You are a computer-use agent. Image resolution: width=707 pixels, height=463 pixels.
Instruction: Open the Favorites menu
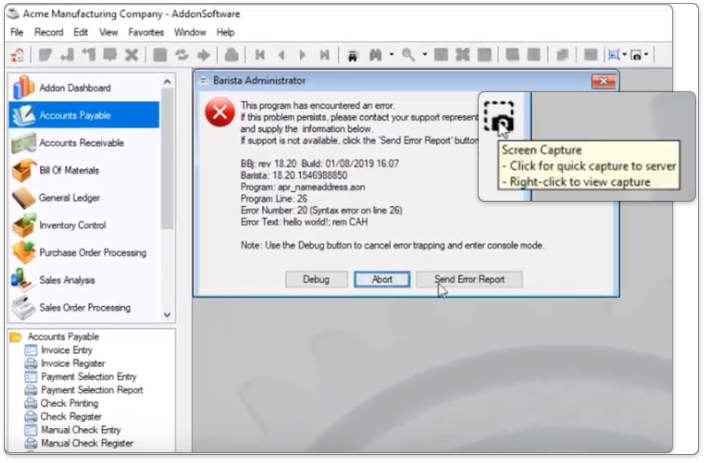[146, 32]
